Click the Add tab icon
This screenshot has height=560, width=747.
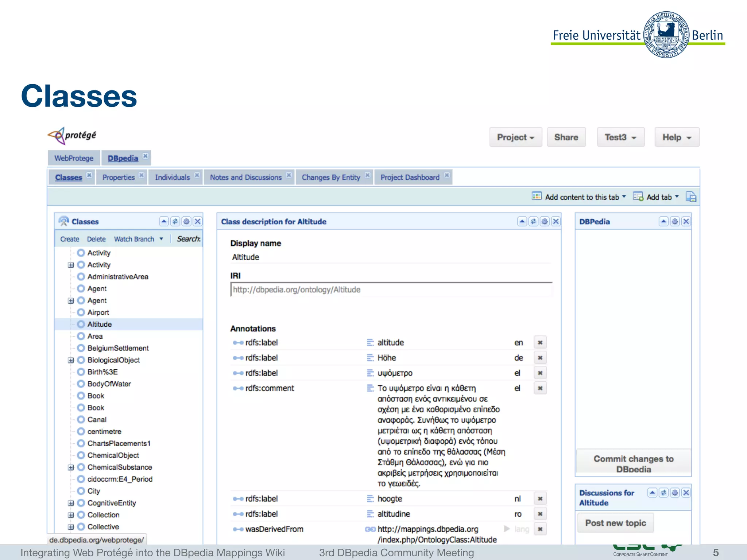coord(638,197)
